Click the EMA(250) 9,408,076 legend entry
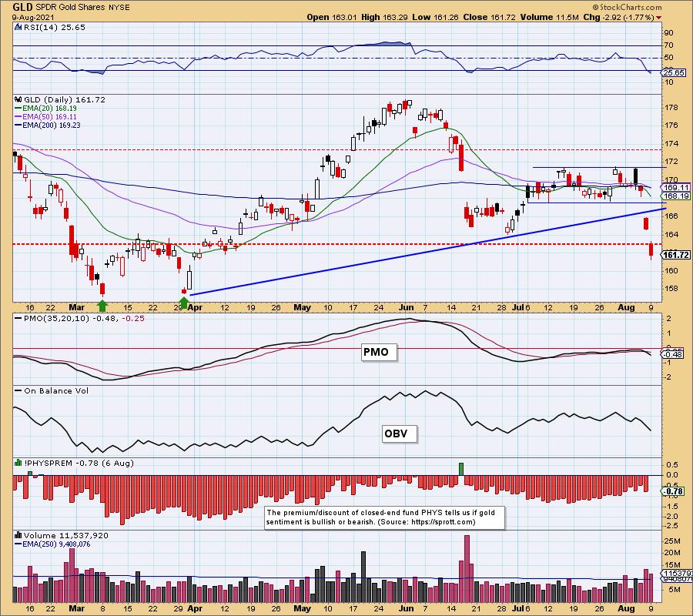The width and height of the screenshot is (693, 616). (x=52, y=544)
